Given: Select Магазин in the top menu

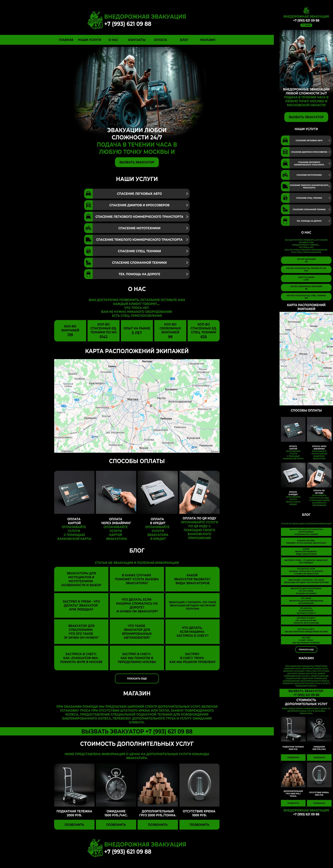Looking at the screenshot, I should pos(207,40).
